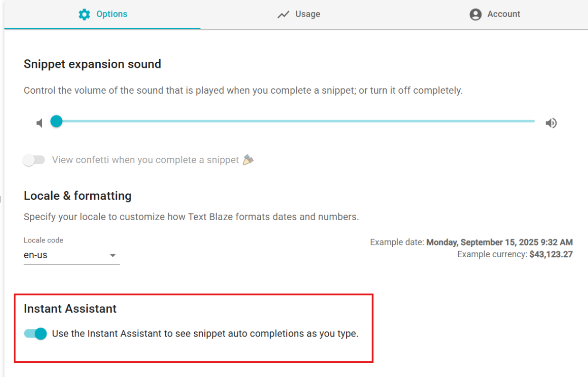Click the gear icon on Options tab
The height and width of the screenshot is (377, 588).
[x=84, y=14]
